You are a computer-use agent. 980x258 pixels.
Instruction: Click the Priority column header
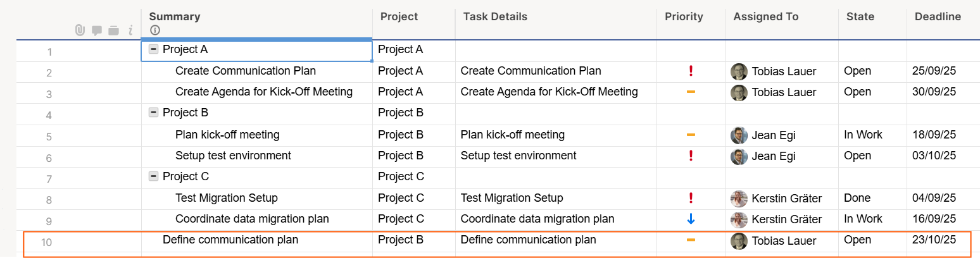(684, 17)
